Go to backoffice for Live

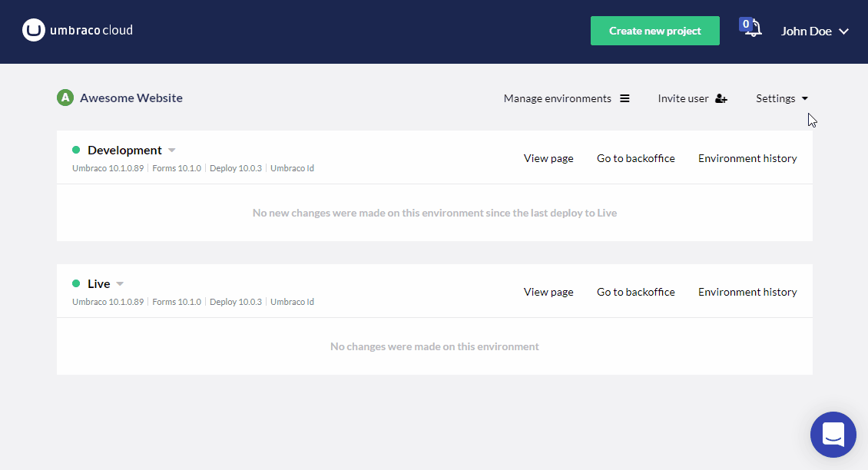click(x=635, y=292)
